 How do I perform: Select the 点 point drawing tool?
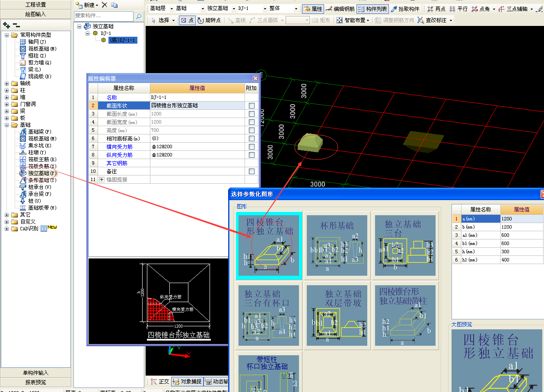tap(187, 20)
